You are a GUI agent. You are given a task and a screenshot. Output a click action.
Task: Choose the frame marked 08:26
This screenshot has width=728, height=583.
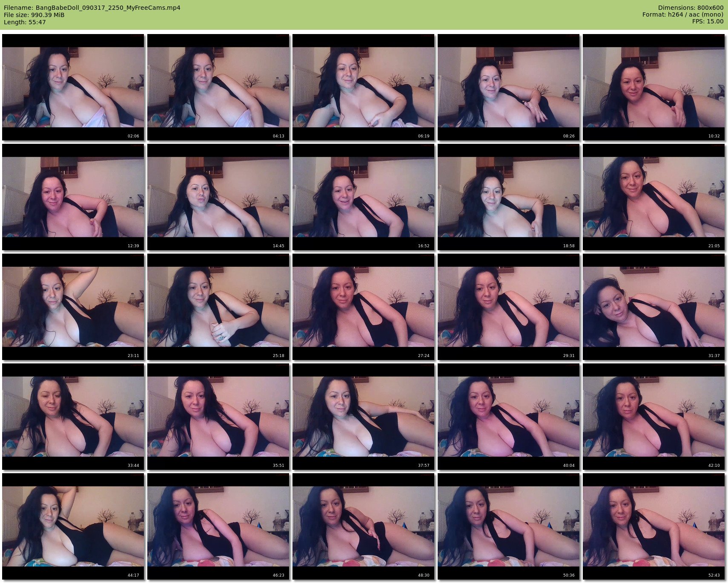[x=509, y=87]
